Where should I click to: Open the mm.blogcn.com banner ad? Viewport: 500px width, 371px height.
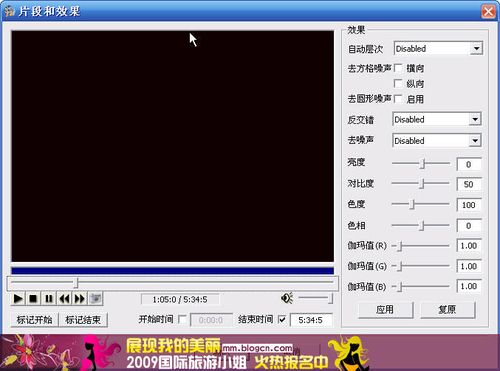point(250,353)
